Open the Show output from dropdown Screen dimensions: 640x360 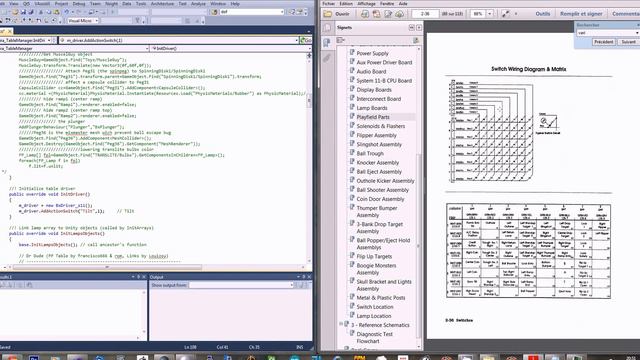pyautogui.click(x=241, y=285)
